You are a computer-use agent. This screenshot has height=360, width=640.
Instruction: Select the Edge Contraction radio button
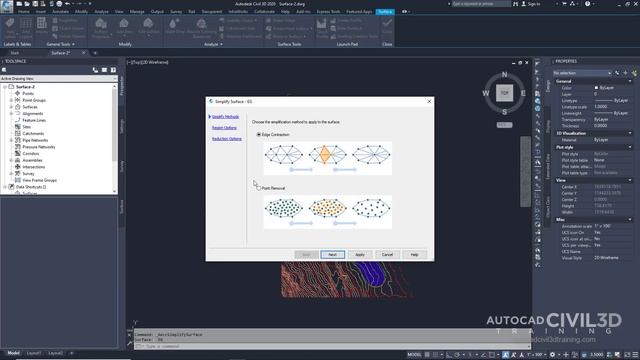coord(258,134)
